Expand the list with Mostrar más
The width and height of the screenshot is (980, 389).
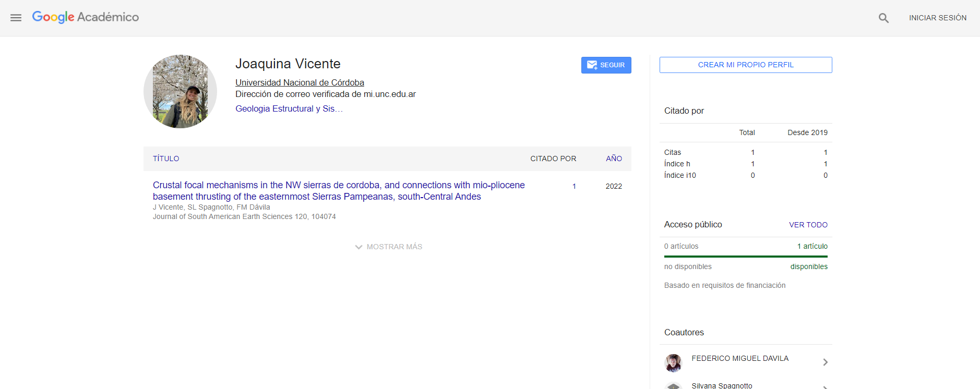[388, 247]
